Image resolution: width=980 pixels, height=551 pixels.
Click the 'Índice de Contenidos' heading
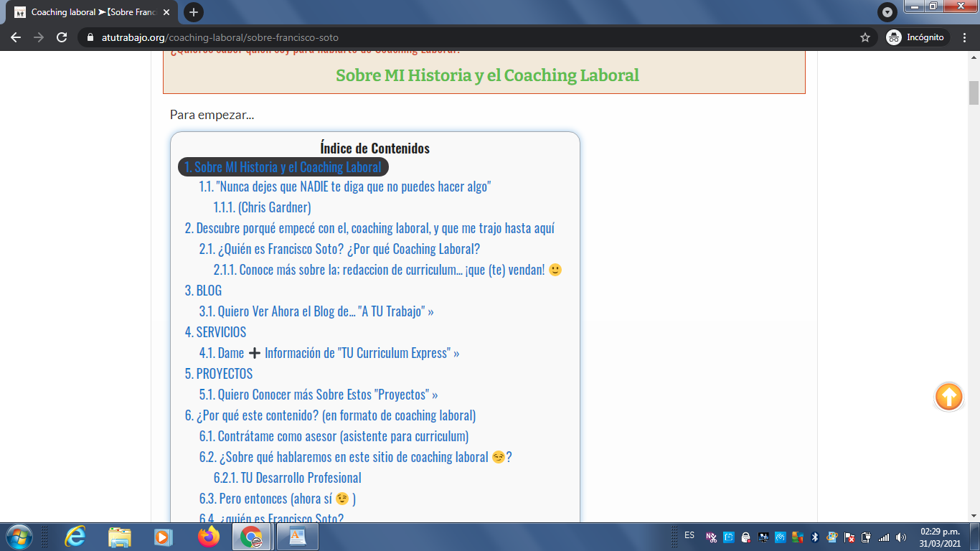pyautogui.click(x=374, y=149)
